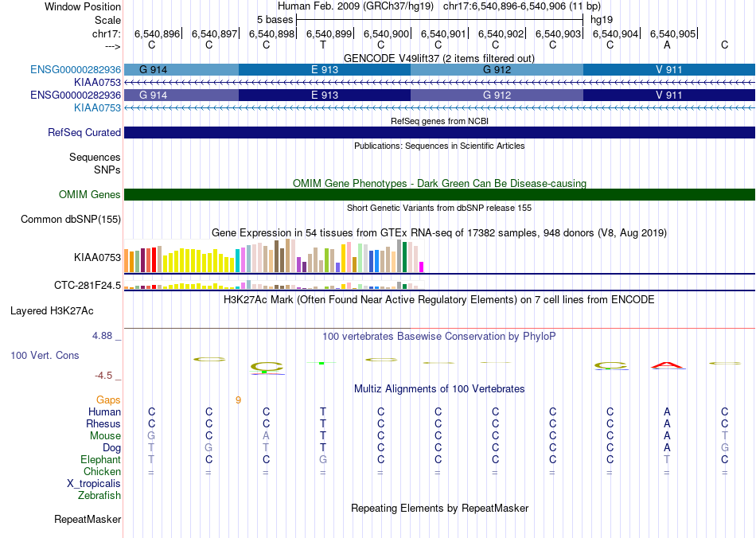
Task: Click the -4.5 PhyloP lower scale value
Action: 103,375
